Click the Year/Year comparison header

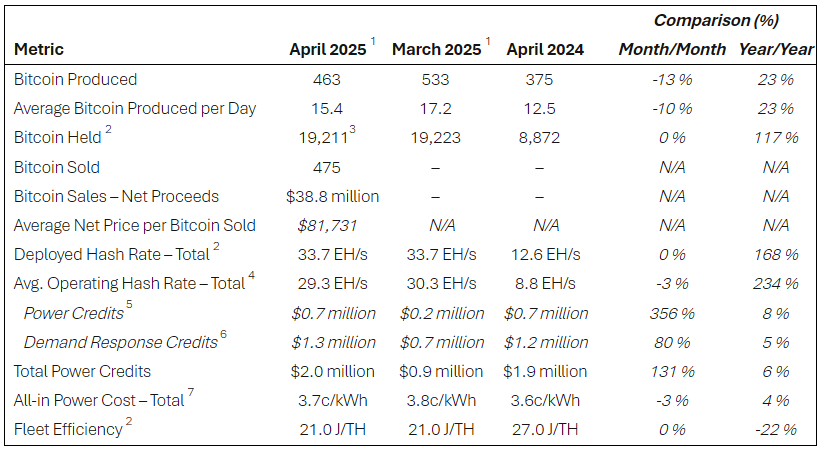(774, 49)
